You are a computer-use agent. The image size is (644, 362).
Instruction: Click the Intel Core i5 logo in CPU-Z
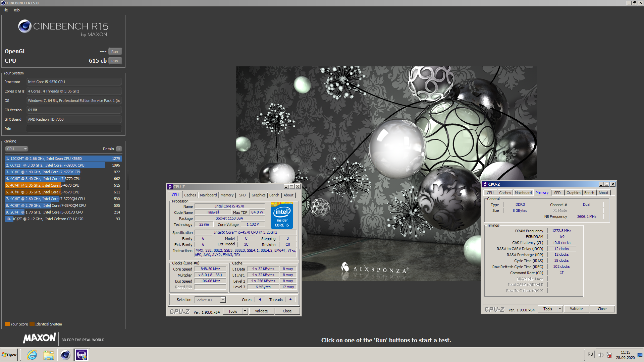[x=282, y=215]
